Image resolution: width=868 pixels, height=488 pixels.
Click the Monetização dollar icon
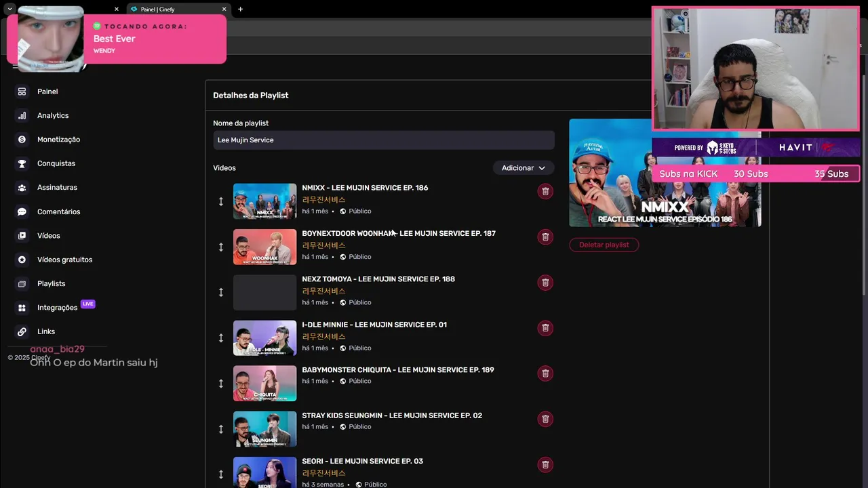tap(22, 140)
